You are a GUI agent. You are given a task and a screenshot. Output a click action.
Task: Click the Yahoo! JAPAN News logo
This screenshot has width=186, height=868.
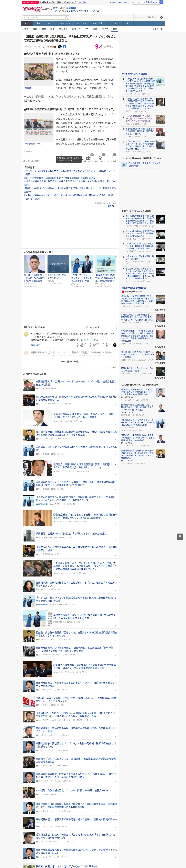[37, 9]
